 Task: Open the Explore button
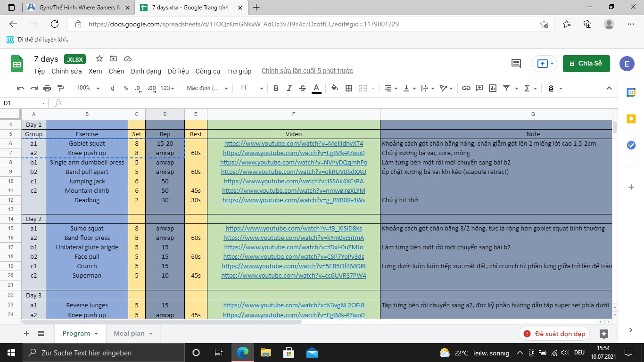(x=603, y=334)
